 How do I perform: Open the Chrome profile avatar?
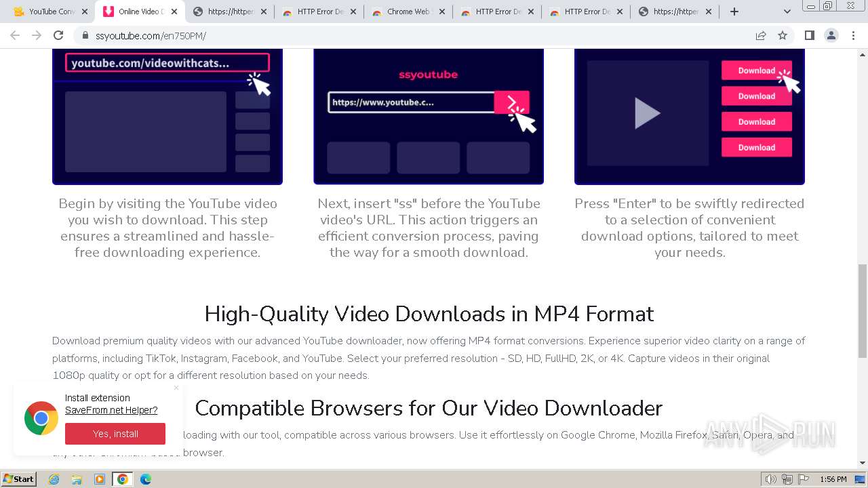coord(831,35)
